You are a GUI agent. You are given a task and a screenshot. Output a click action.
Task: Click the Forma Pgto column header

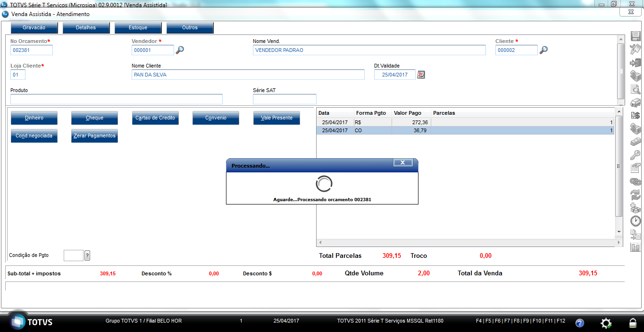[x=373, y=113]
